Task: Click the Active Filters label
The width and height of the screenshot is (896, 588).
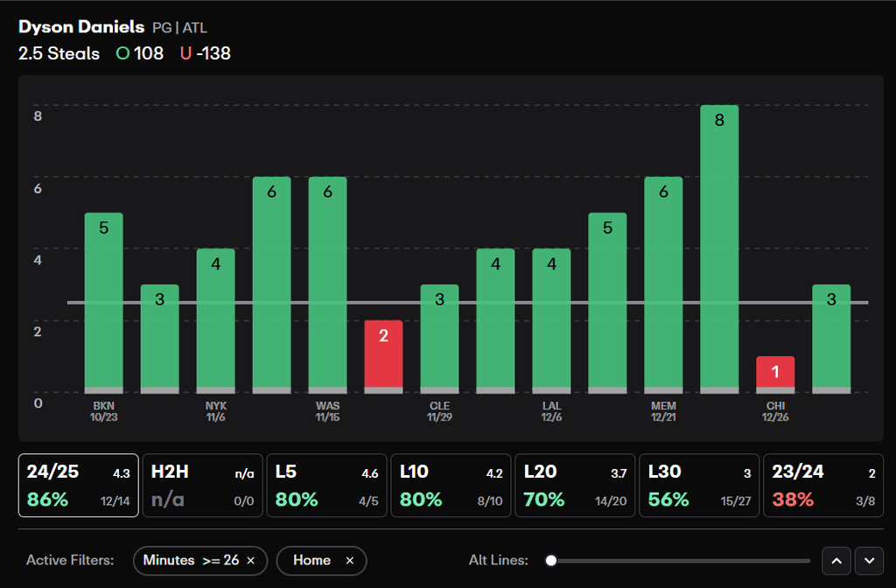Action: pos(70,561)
